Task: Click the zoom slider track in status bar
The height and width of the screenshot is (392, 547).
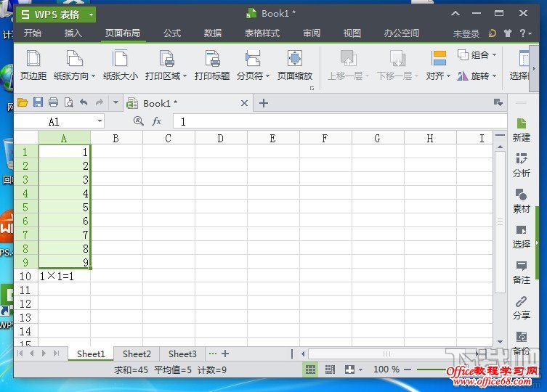Action: [431, 369]
